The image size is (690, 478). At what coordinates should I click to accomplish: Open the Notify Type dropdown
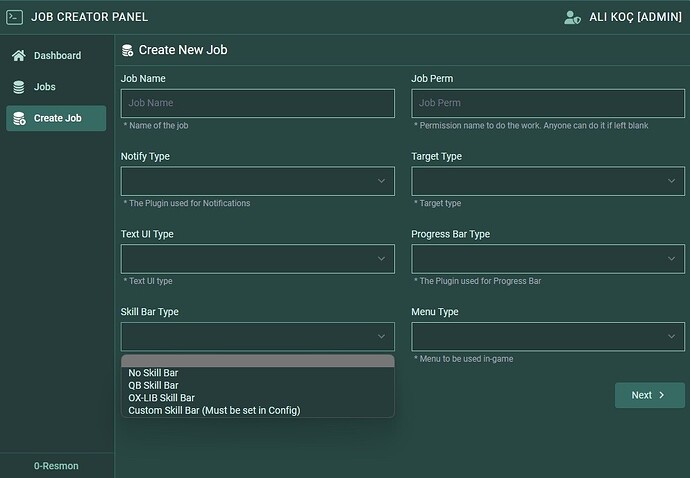pos(257,181)
